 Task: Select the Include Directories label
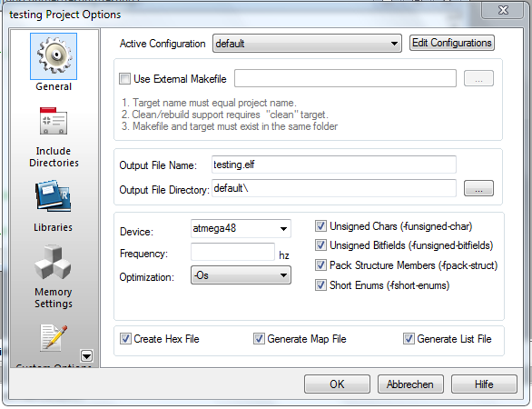(54, 156)
